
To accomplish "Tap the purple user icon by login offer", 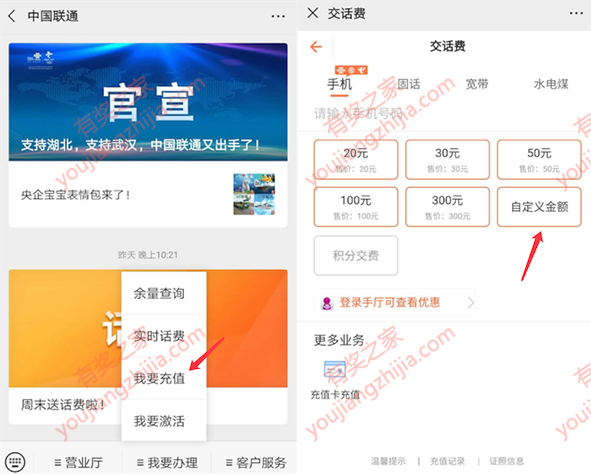I will (x=327, y=303).
